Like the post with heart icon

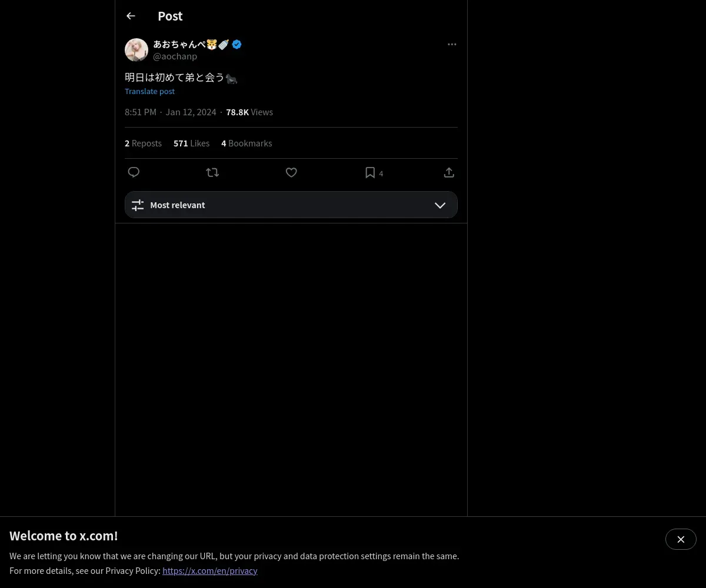(x=291, y=172)
